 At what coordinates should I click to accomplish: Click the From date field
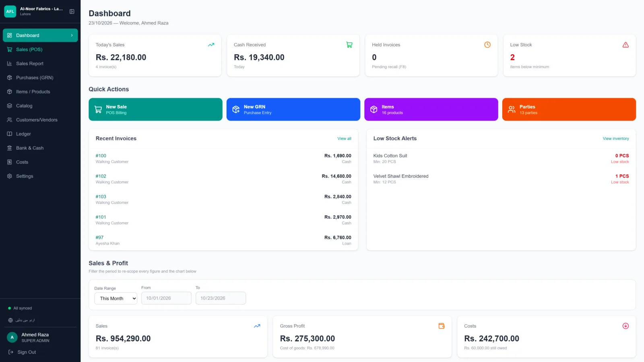click(166, 298)
